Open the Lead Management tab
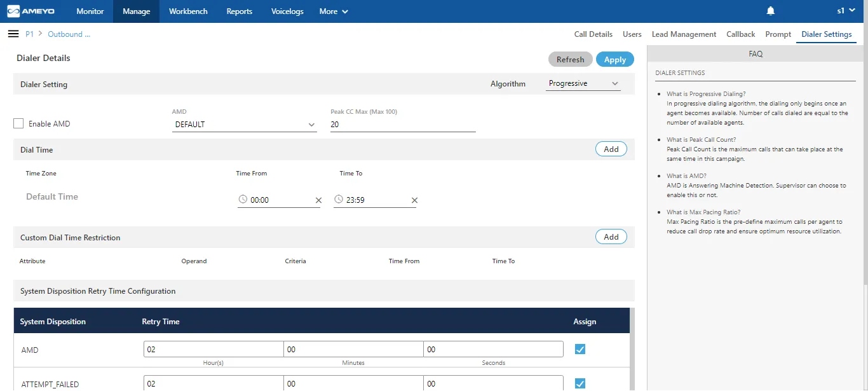Image resolution: width=868 pixels, height=391 pixels. (684, 34)
